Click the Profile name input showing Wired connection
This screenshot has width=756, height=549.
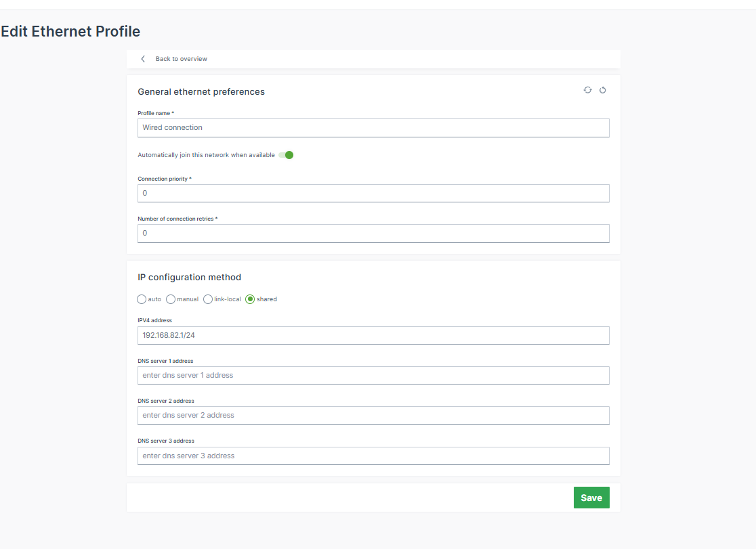click(x=373, y=127)
